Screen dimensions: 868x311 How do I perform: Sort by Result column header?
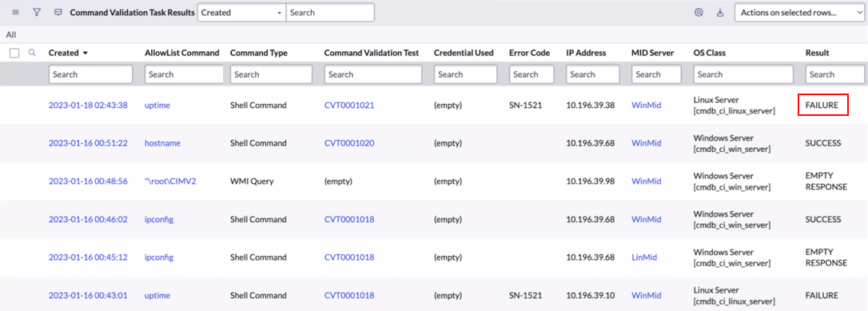tap(817, 53)
